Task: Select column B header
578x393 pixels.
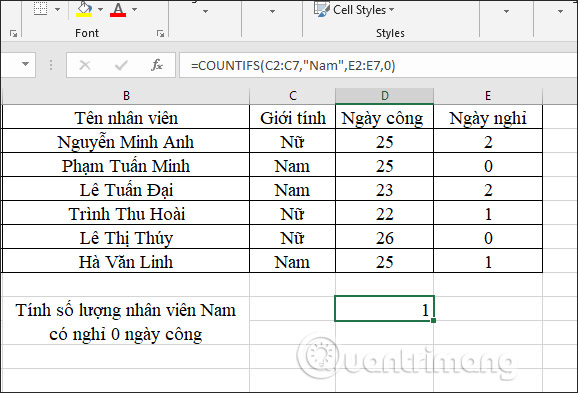Action: (x=126, y=96)
